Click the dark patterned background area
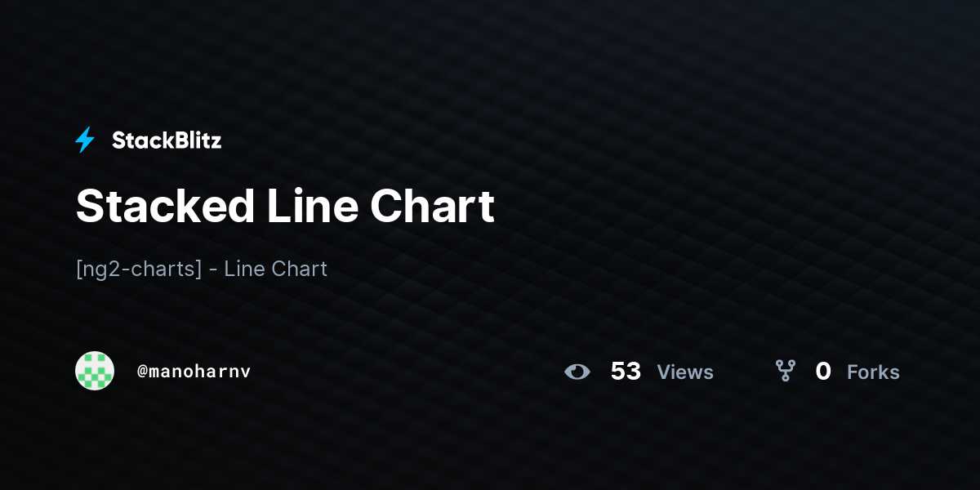The height and width of the screenshot is (490, 980). (x=735, y=122)
